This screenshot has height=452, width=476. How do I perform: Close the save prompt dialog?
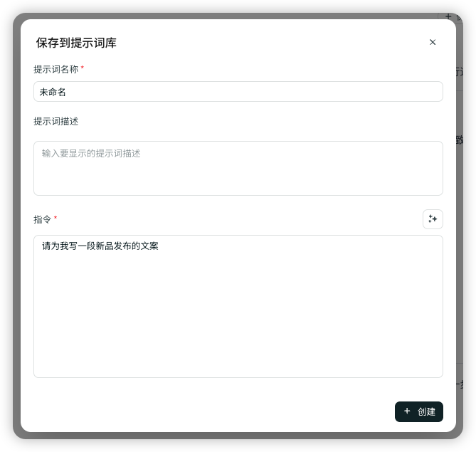pos(433,42)
